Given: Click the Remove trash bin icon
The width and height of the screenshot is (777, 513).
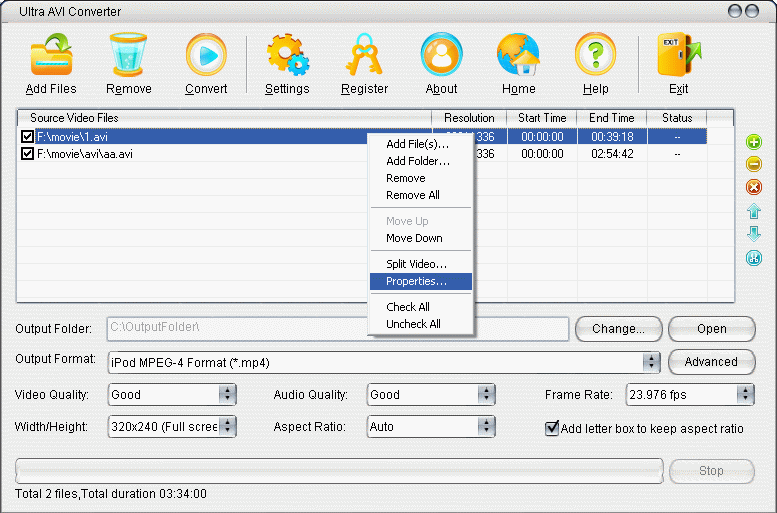Looking at the screenshot, I should click(x=128, y=56).
